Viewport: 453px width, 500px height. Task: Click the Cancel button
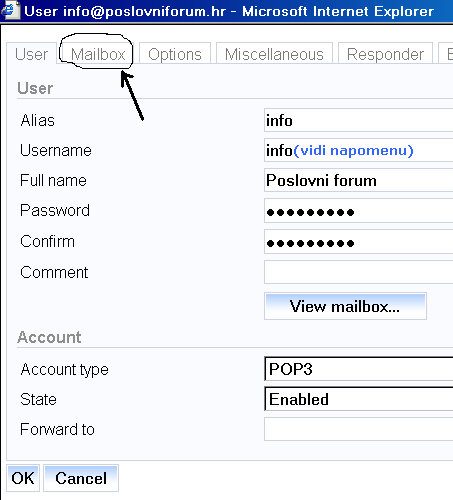point(81,478)
